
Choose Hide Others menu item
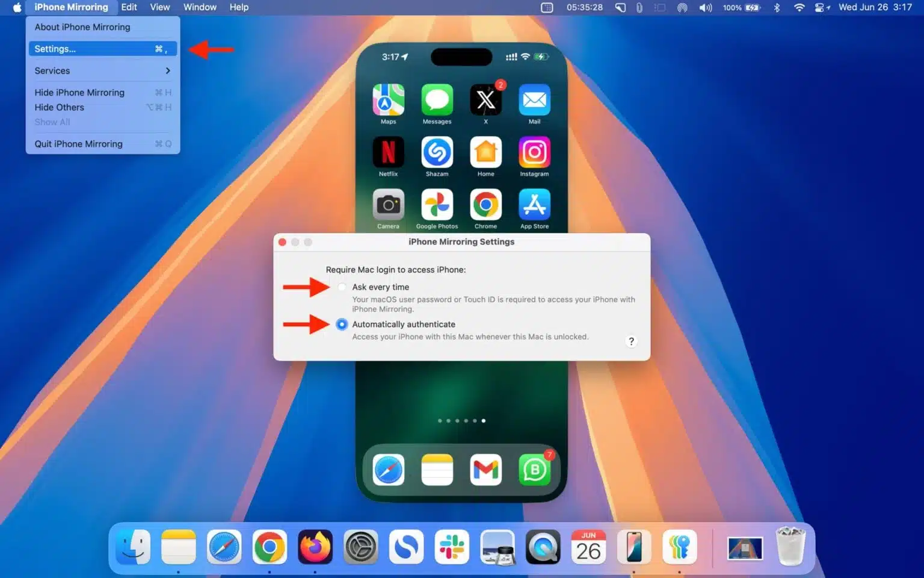click(103, 107)
